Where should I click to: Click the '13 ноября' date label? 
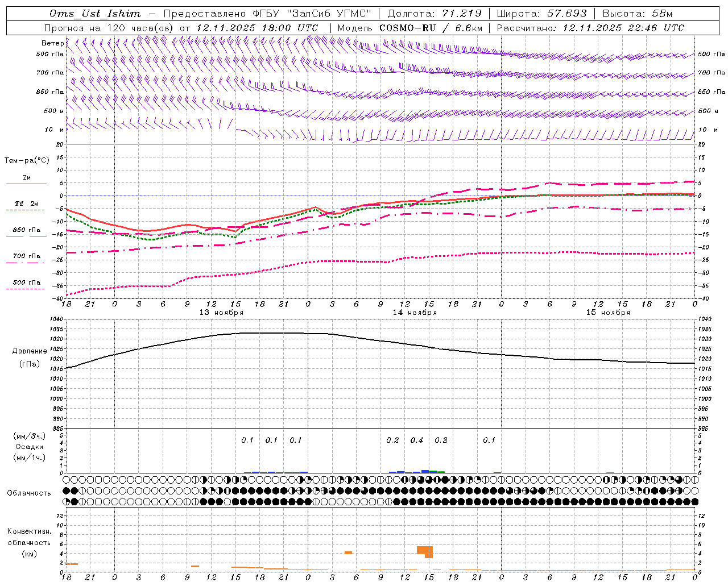[x=221, y=313]
